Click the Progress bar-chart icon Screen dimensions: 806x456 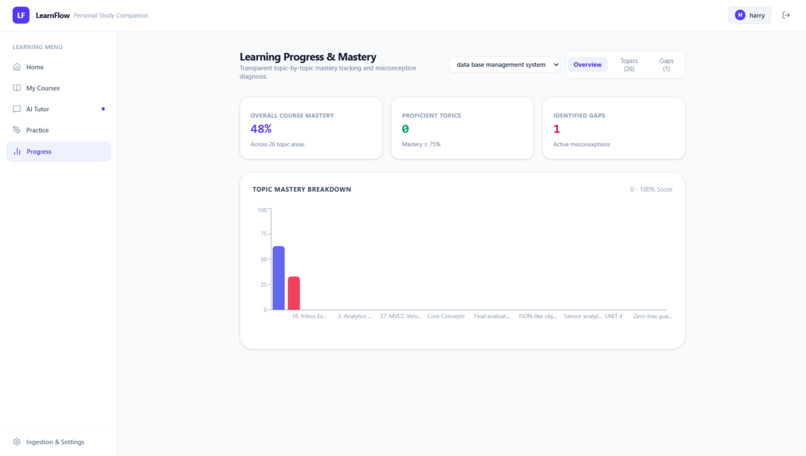click(17, 152)
